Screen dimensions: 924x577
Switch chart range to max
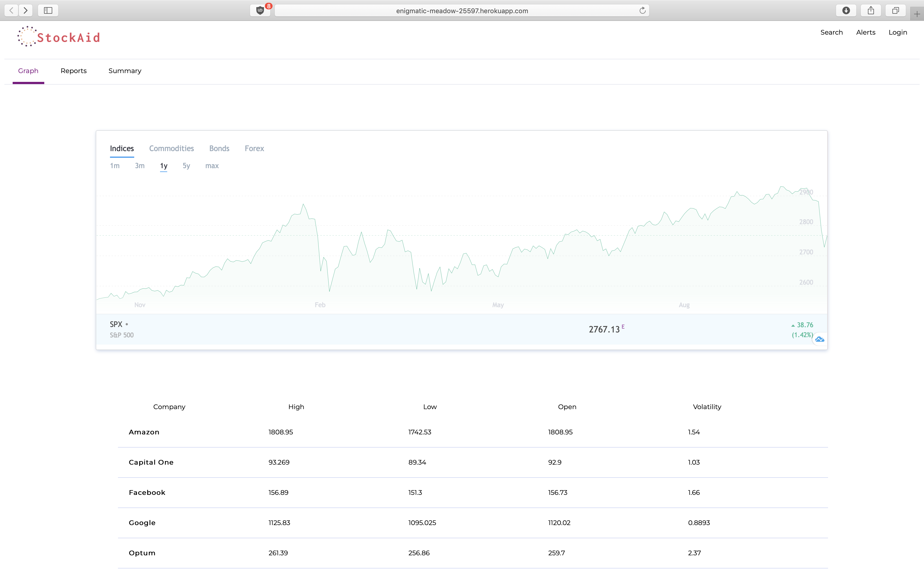tap(212, 166)
